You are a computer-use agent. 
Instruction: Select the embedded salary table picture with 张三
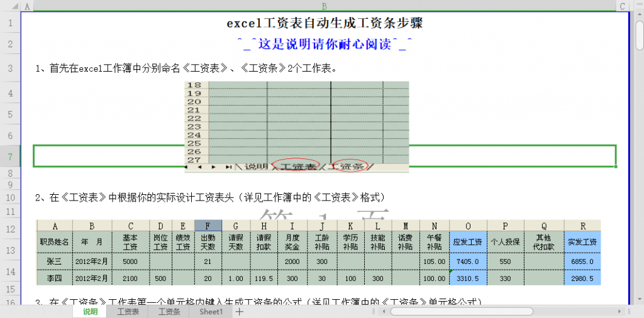pos(319,253)
